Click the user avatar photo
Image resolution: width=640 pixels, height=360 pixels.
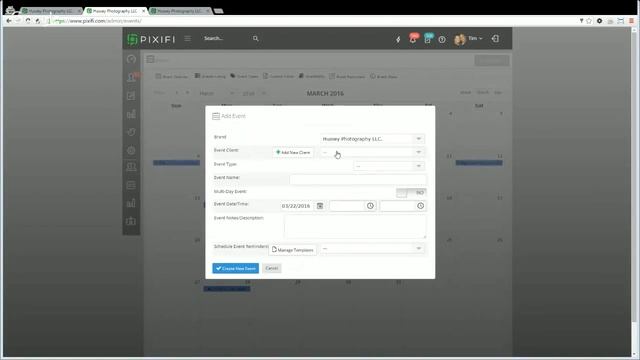(x=460, y=39)
